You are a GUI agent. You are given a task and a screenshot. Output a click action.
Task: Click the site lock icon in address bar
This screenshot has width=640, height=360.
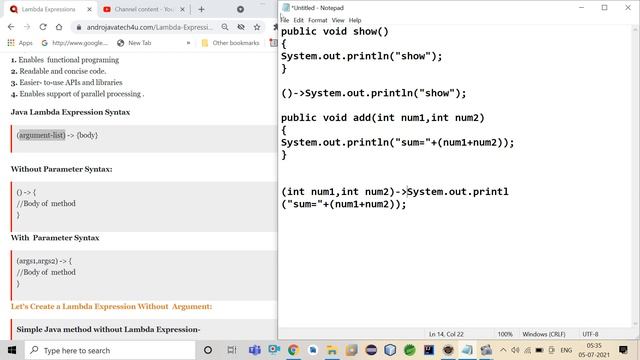coord(79,27)
